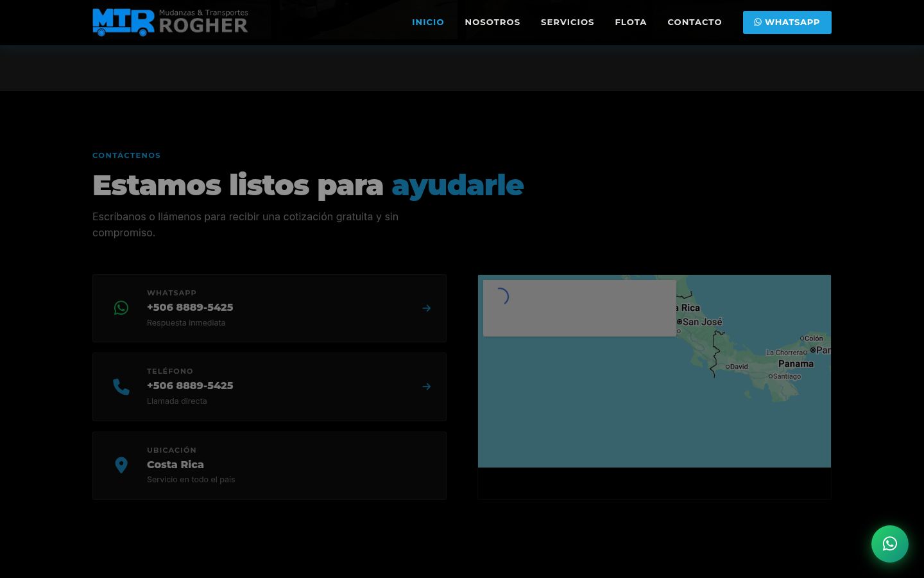Click the Panama label on the map
Image resolution: width=924 pixels, height=578 pixels.
796,363
